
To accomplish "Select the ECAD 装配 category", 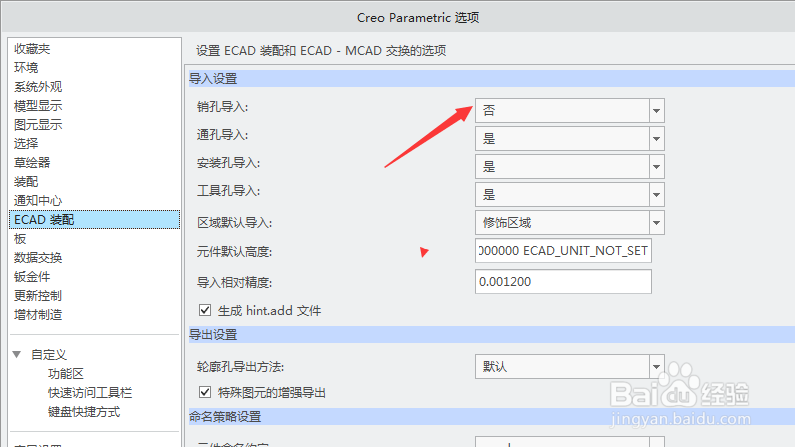I will coord(94,219).
